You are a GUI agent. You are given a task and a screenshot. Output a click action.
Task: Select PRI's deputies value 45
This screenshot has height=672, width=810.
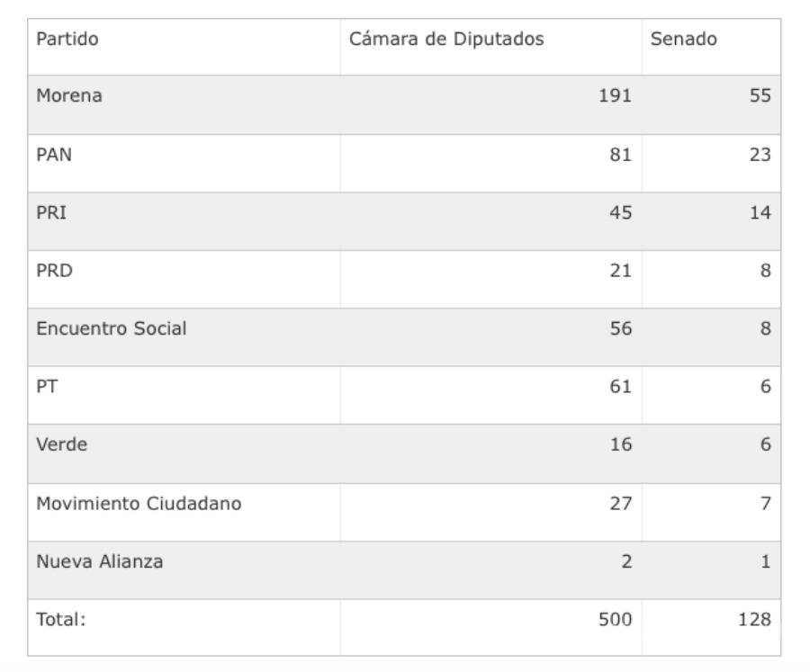pos(620,213)
